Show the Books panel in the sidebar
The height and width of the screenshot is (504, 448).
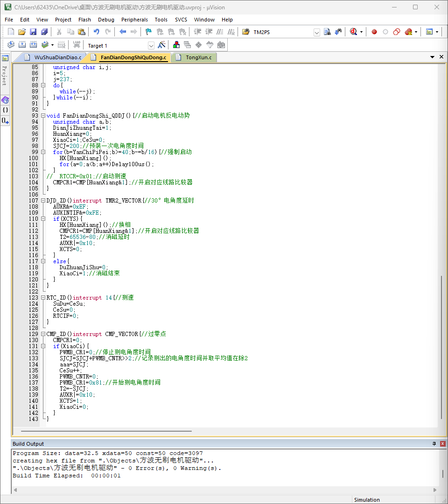pos(5,100)
